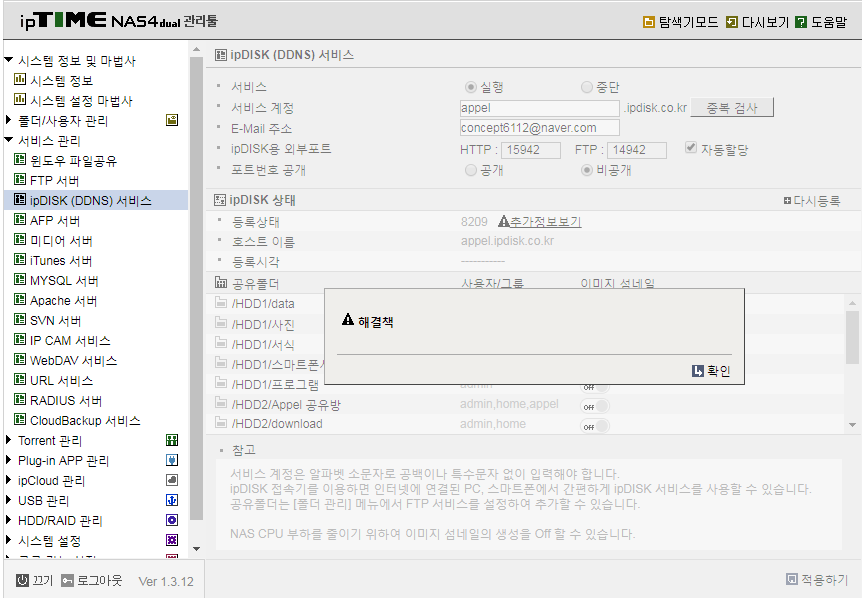Collapse the 시스템 정보 및 마법사 tree
This screenshot has width=862, height=598.
point(8,59)
